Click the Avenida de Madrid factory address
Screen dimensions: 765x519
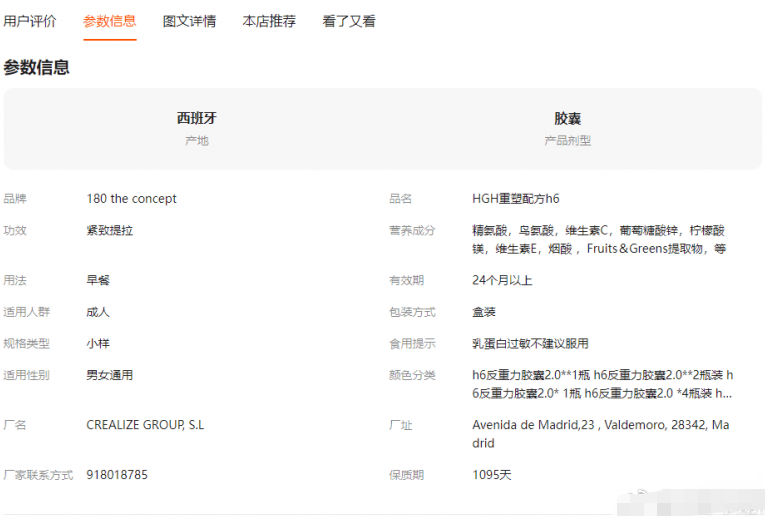tap(600, 434)
